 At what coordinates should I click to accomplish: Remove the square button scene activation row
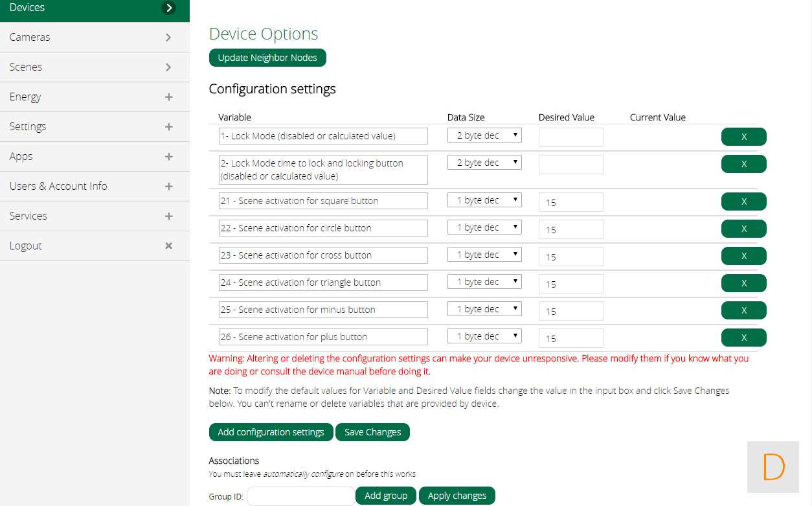coord(743,201)
